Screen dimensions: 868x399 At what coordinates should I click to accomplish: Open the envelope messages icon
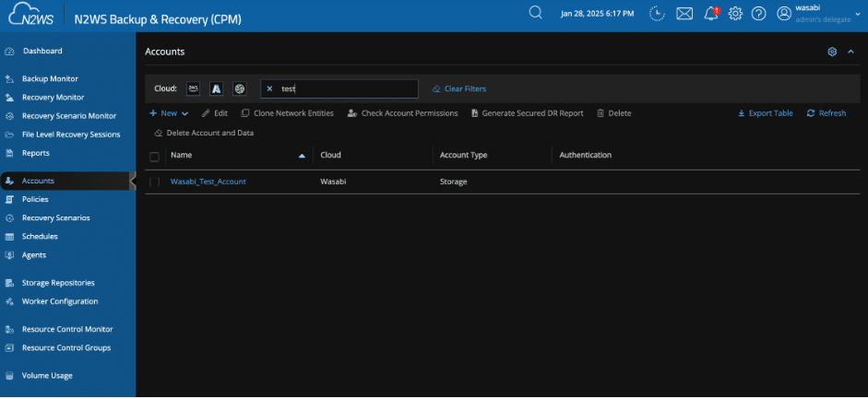click(x=684, y=14)
